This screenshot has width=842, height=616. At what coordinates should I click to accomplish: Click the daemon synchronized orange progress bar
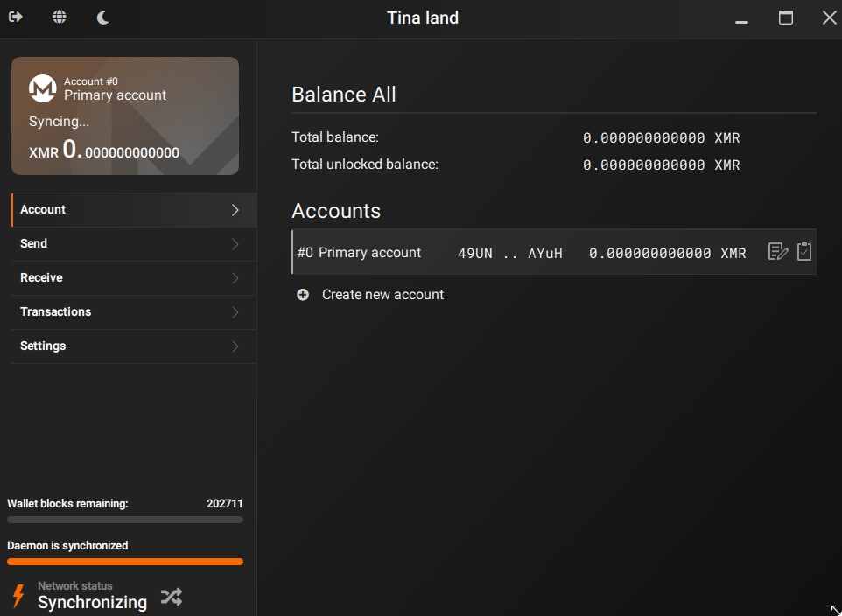point(125,562)
